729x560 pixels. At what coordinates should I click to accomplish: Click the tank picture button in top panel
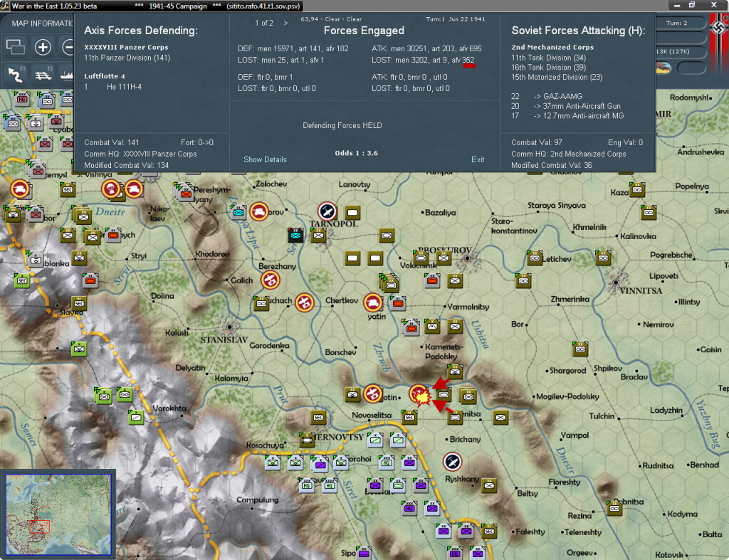[664, 68]
